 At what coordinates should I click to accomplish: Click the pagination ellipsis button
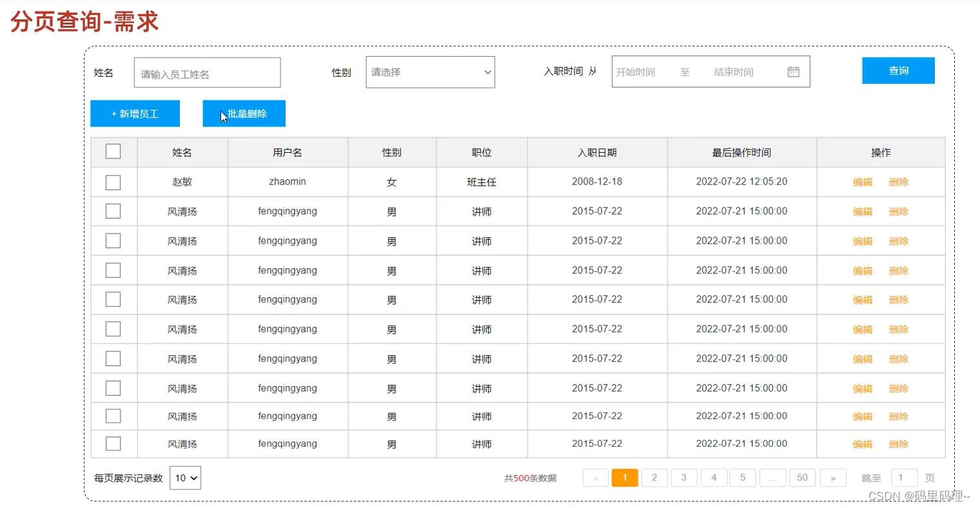772,478
